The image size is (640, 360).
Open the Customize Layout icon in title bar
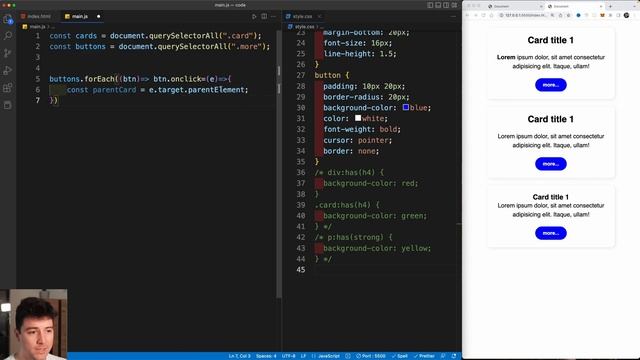tap(454, 5)
